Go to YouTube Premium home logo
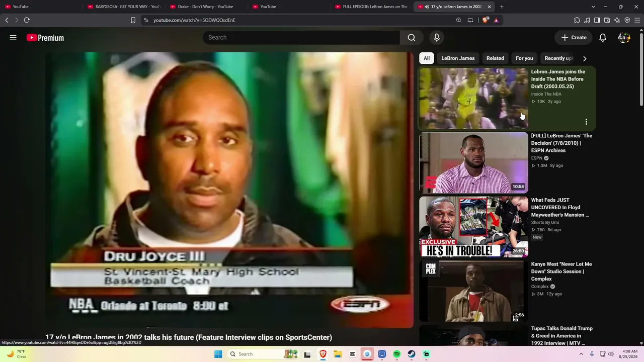This screenshot has height=362, width=644. pos(45,38)
